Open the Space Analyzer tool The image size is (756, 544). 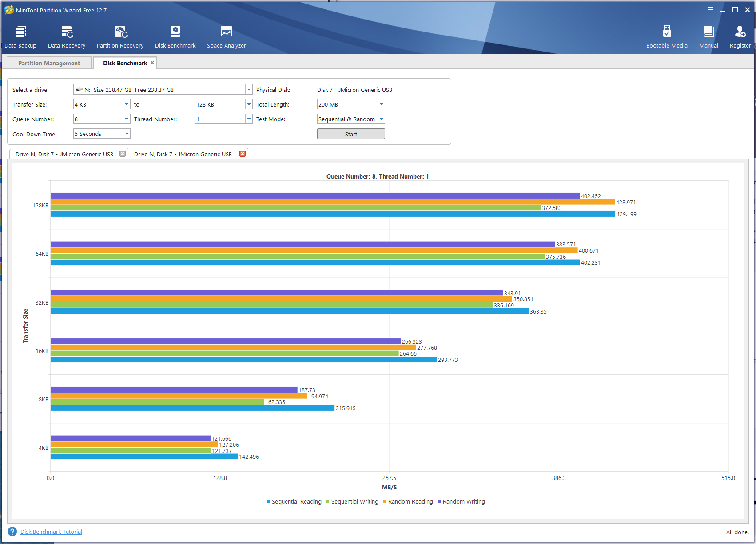227,37
